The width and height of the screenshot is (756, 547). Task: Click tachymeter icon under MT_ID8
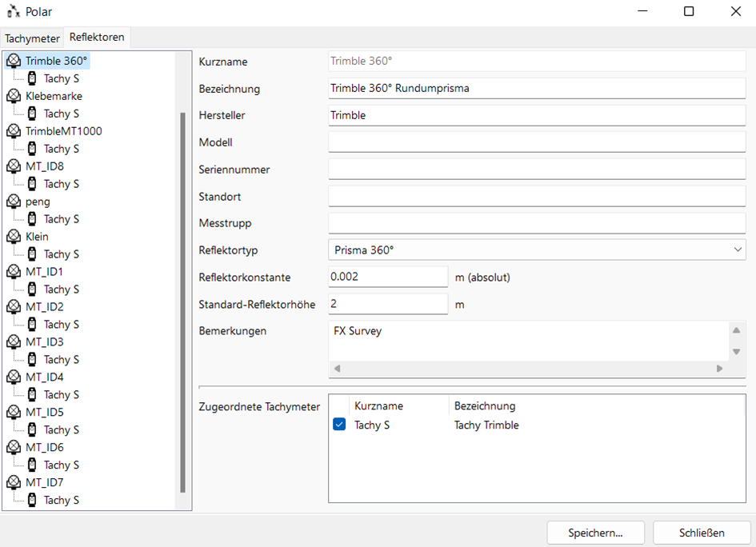(32, 184)
